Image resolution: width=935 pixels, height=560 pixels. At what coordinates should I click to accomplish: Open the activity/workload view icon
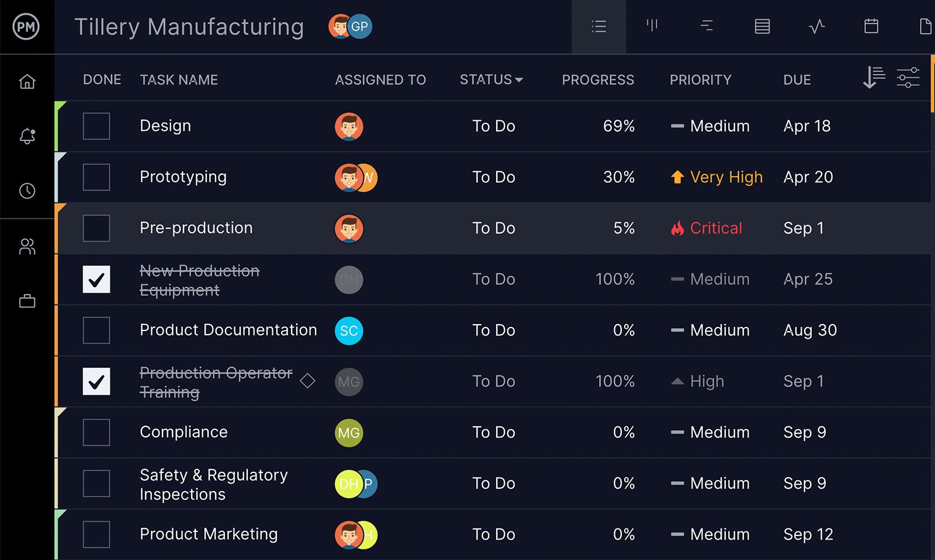click(x=816, y=26)
